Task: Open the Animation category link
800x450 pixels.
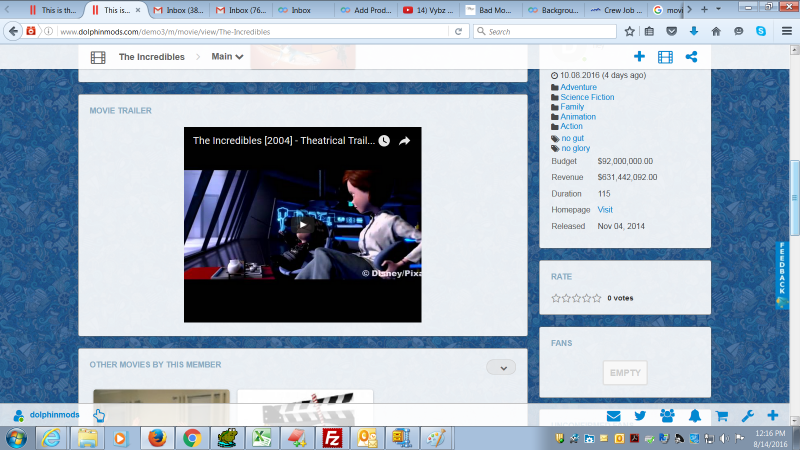Action: click(x=578, y=117)
